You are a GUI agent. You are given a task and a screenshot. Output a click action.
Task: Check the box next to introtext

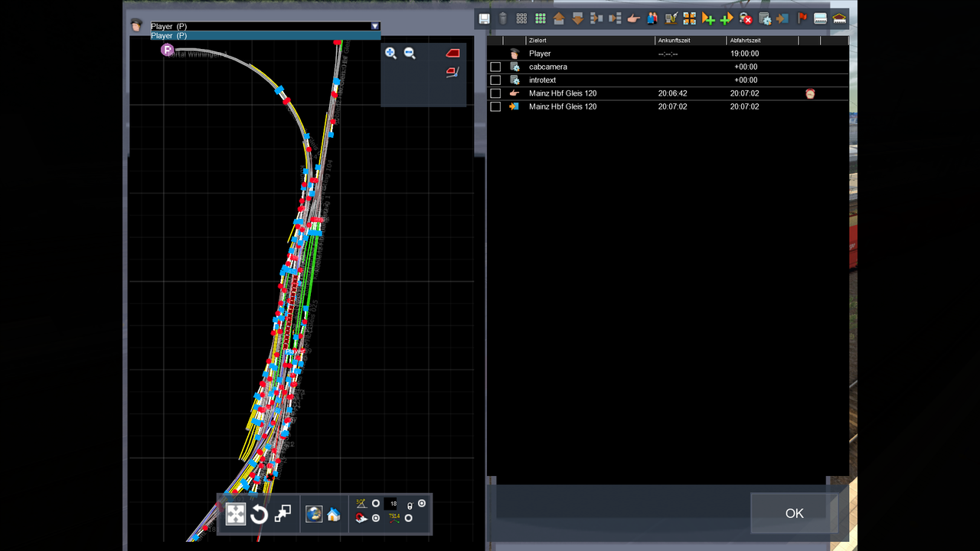[x=495, y=80]
